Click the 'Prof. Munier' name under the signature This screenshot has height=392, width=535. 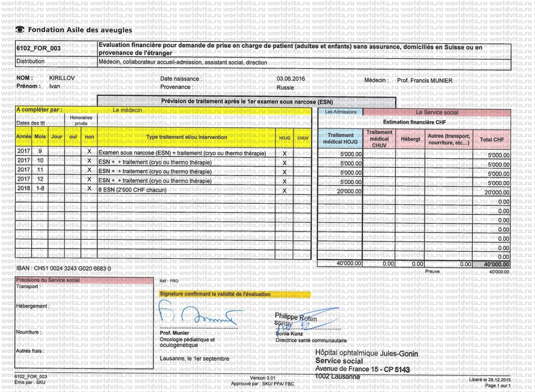click(175, 333)
